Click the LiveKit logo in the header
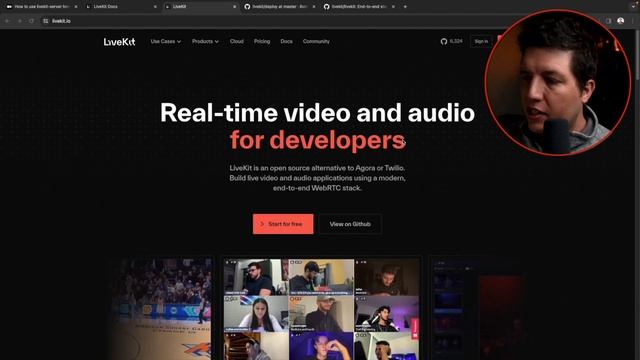The height and width of the screenshot is (360, 640). 119,42
